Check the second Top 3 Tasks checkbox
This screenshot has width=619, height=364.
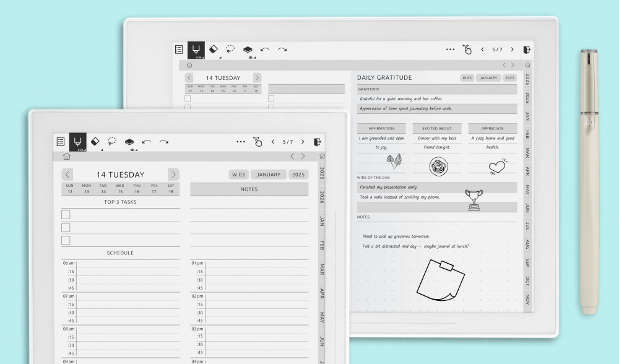click(x=66, y=227)
